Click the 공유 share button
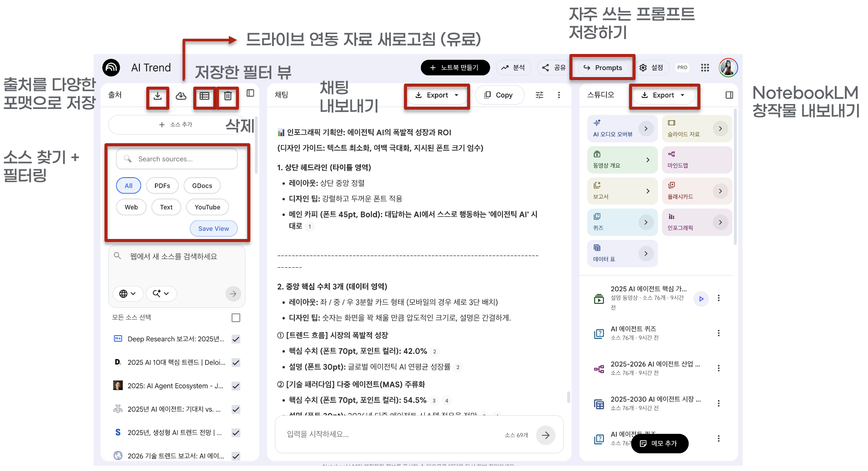Screen dimensions: 868x471 coord(554,67)
